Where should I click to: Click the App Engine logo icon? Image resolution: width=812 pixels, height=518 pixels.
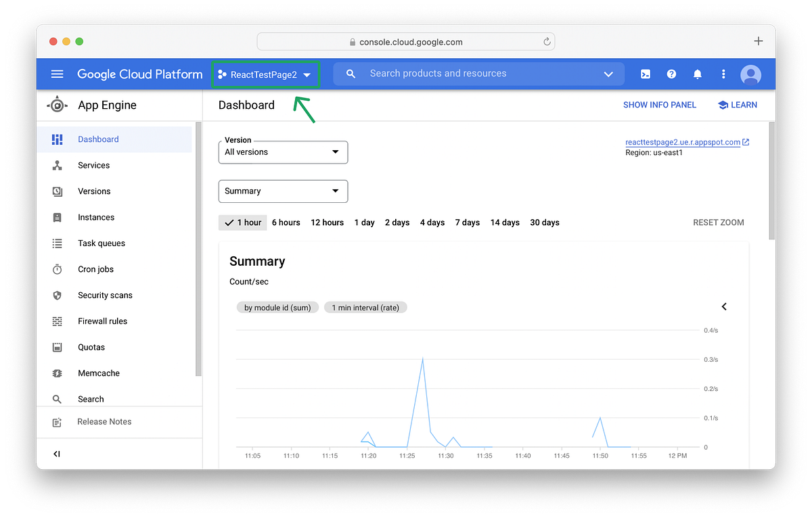[x=57, y=105]
